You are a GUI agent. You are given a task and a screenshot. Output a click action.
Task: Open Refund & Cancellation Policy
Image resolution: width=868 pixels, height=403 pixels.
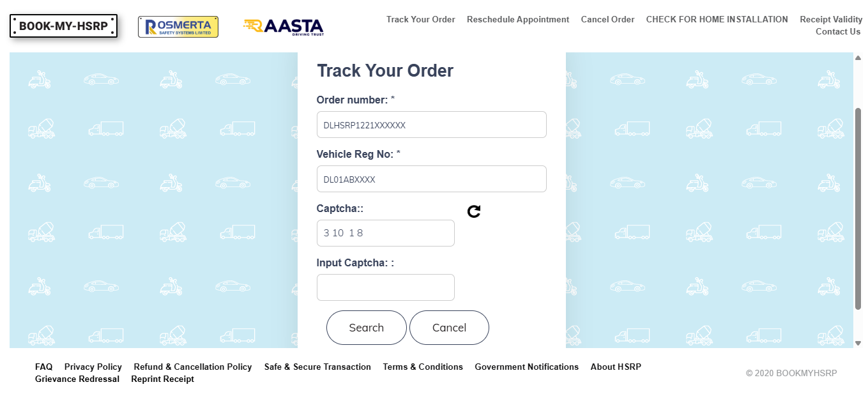point(192,367)
